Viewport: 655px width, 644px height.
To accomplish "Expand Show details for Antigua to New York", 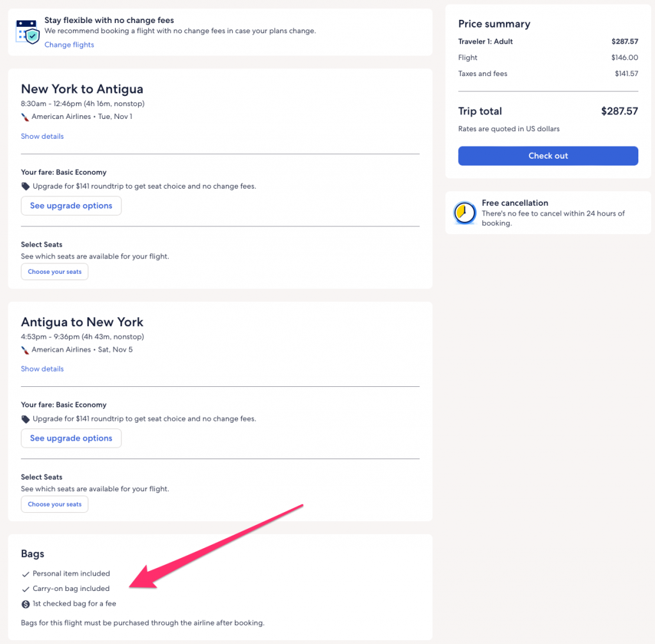I will click(42, 369).
